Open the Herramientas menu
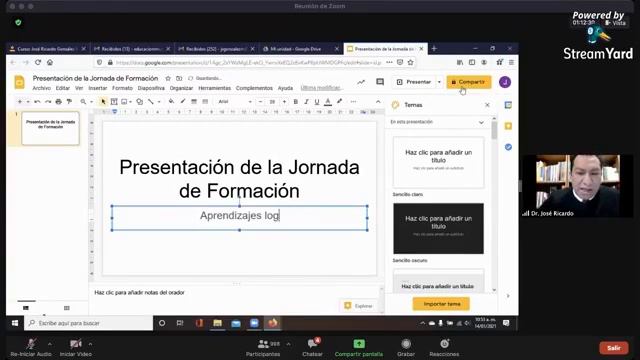The width and height of the screenshot is (640, 360). click(214, 88)
